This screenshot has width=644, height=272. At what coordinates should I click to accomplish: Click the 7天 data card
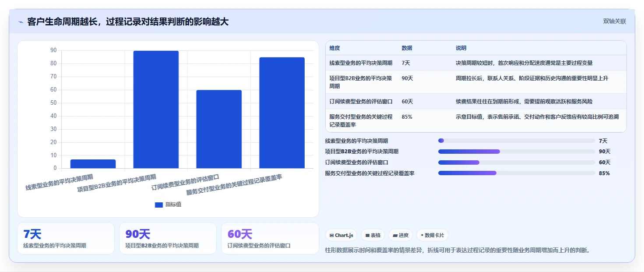(x=66, y=238)
